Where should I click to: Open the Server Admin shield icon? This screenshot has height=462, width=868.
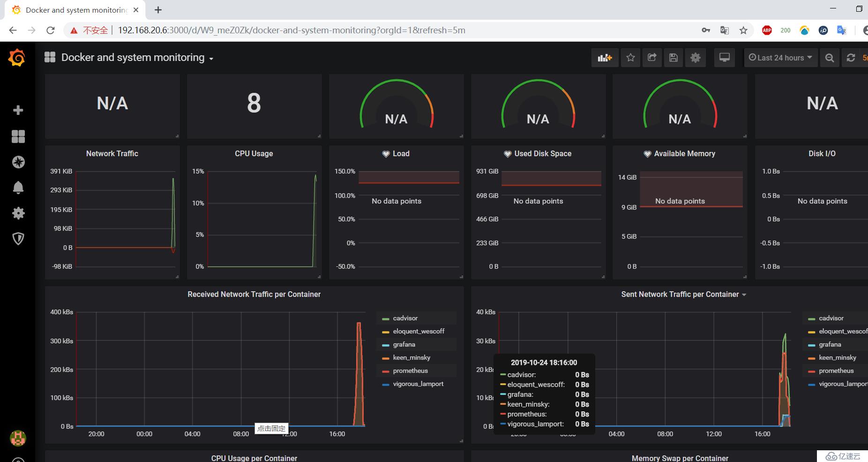click(x=18, y=239)
